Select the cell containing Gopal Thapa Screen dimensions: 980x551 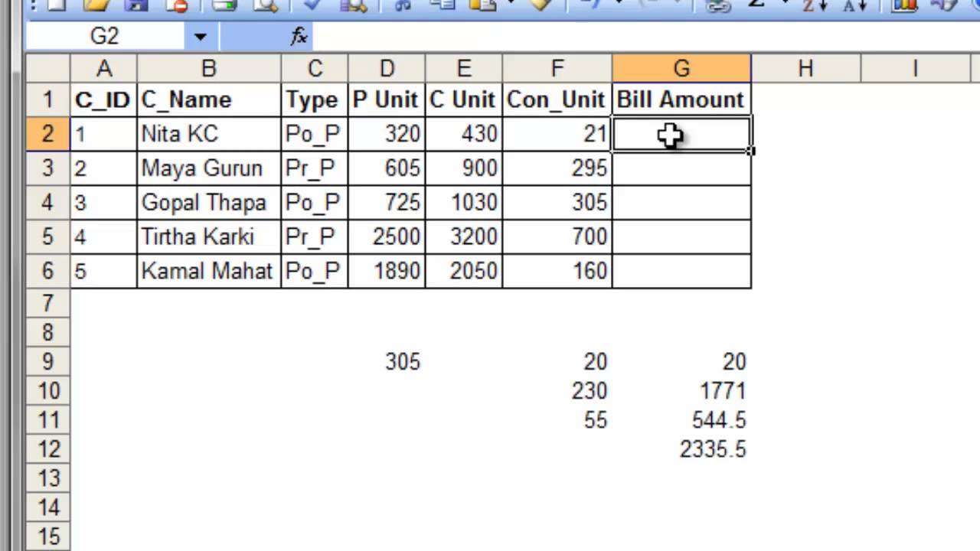[x=209, y=203]
